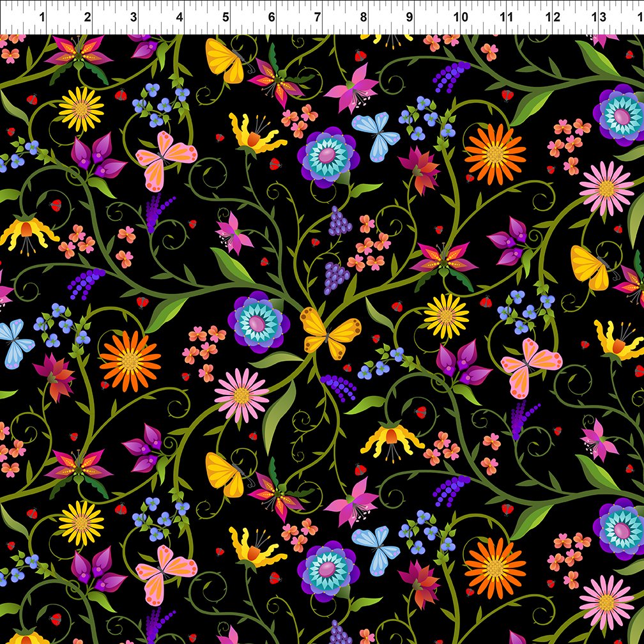Image resolution: width=644 pixels, height=644 pixels.
Task: Select the topmost orange daisy
Action: pyautogui.click(x=494, y=154)
